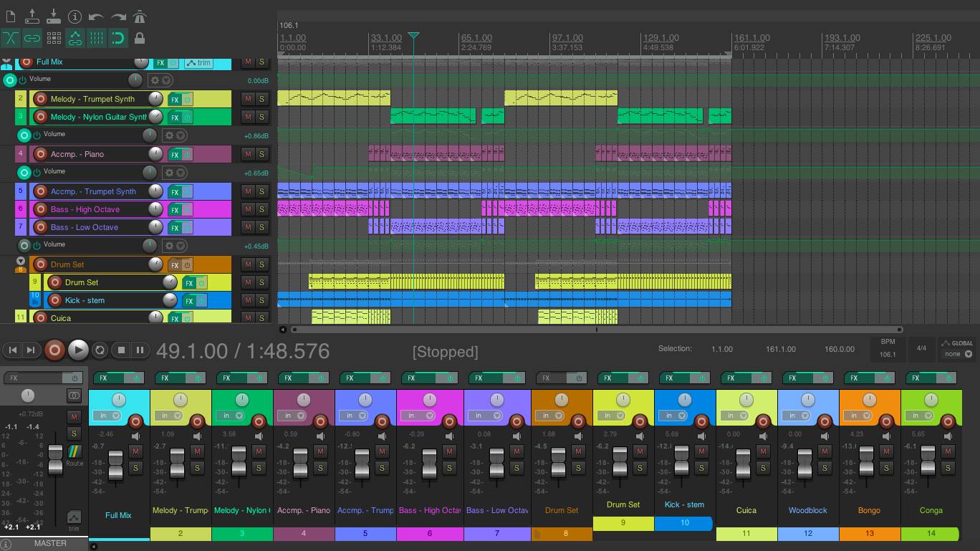Arm record on Accmp. - Piano track
This screenshot has height=551, width=980.
click(x=41, y=154)
